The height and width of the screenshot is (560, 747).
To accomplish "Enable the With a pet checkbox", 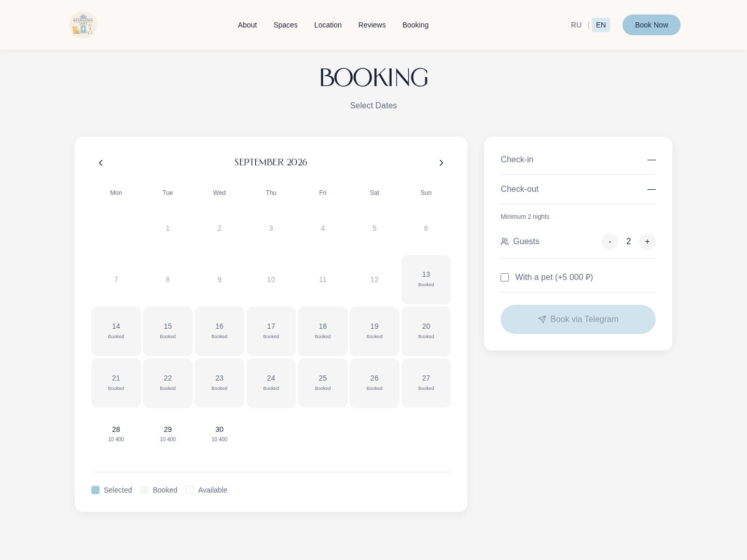I will 505,277.
